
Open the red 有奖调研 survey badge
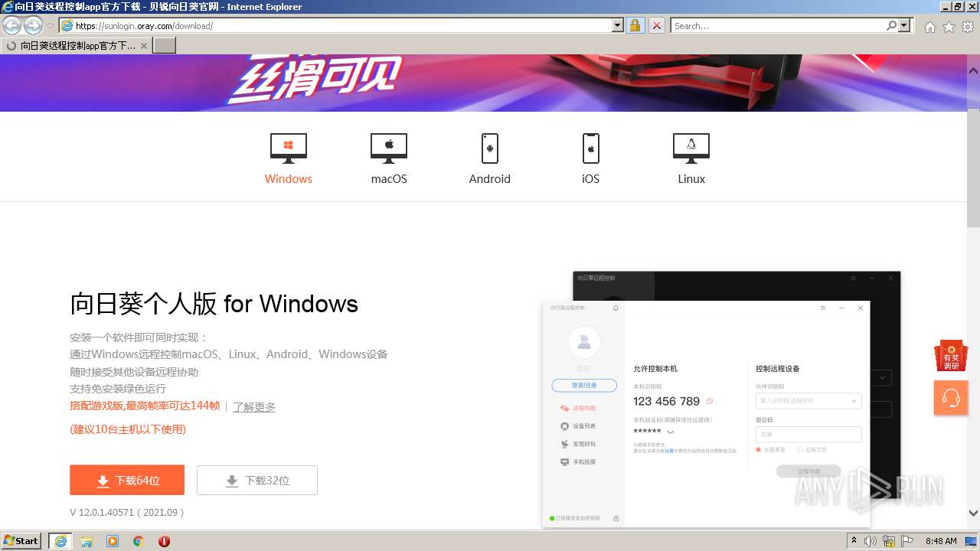click(951, 356)
